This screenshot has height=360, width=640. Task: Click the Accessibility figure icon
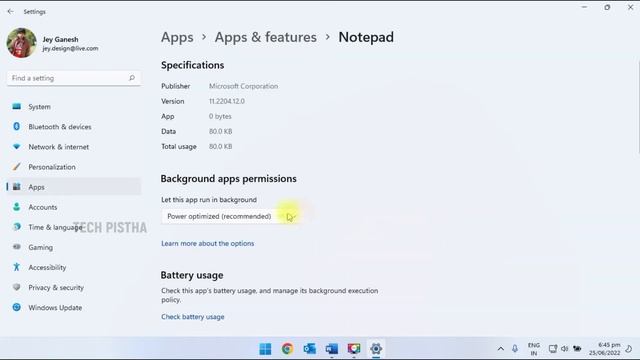point(16,267)
